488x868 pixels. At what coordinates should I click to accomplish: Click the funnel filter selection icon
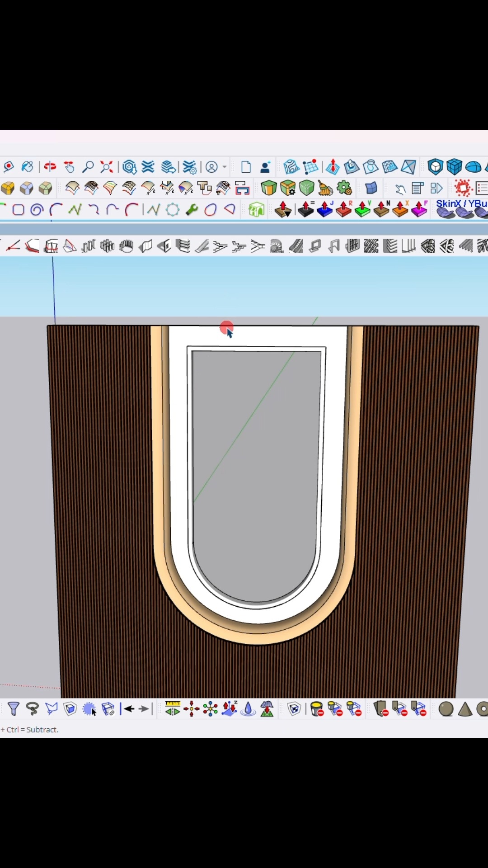[14, 709]
